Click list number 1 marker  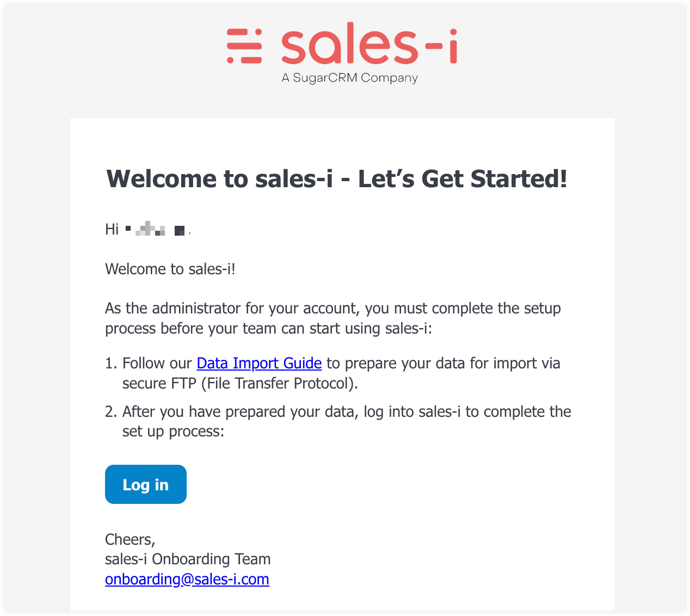point(111,363)
